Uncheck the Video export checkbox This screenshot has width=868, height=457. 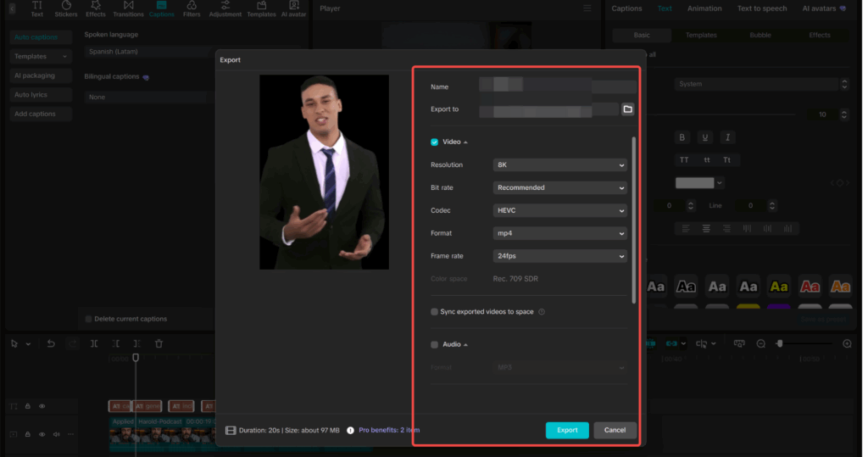pyautogui.click(x=435, y=142)
